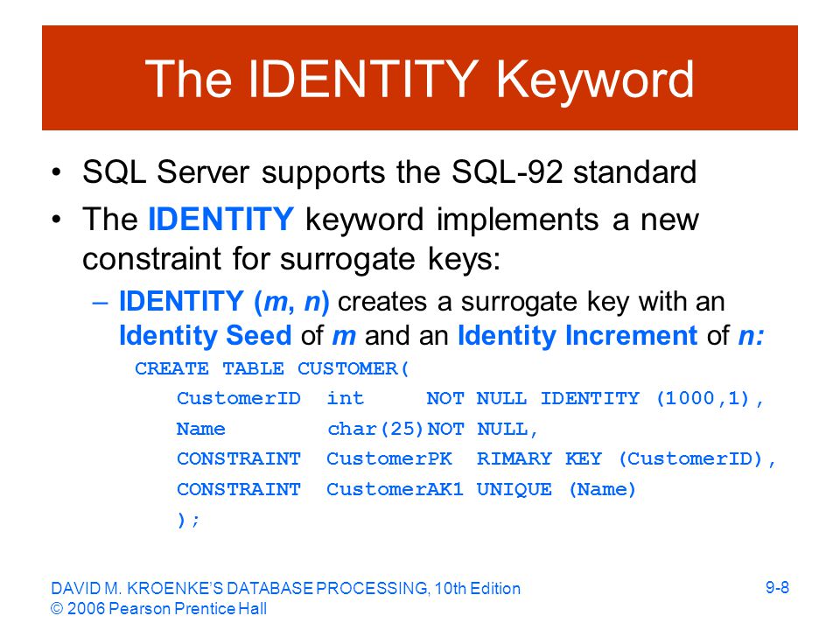Click 'UNIQUE (Name)' in the code
The width and height of the screenshot is (840, 630).
[x=556, y=489]
